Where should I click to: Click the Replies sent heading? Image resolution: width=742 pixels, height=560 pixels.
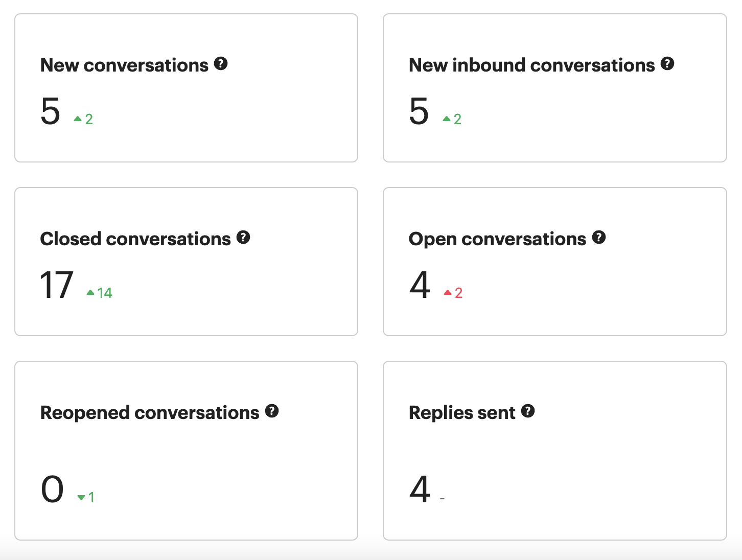[462, 413]
